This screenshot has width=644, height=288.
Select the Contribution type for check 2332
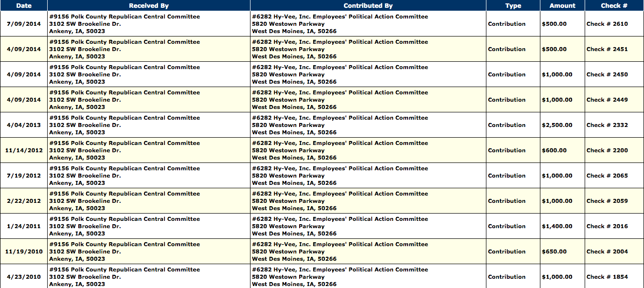[x=507, y=125]
